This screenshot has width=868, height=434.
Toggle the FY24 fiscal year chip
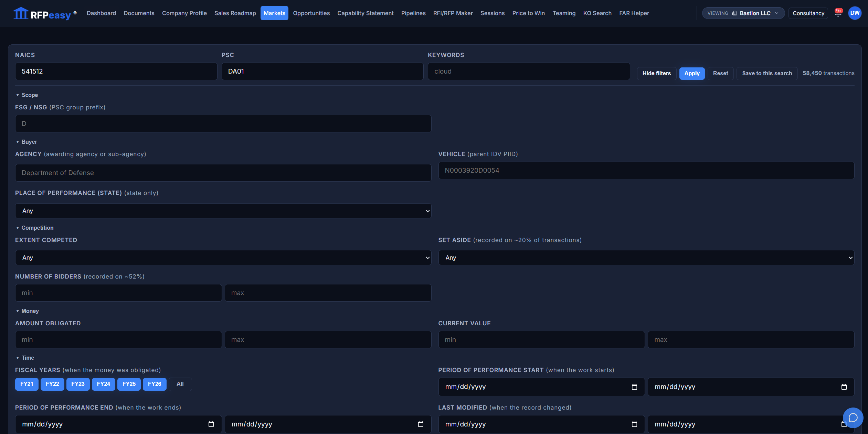click(103, 384)
